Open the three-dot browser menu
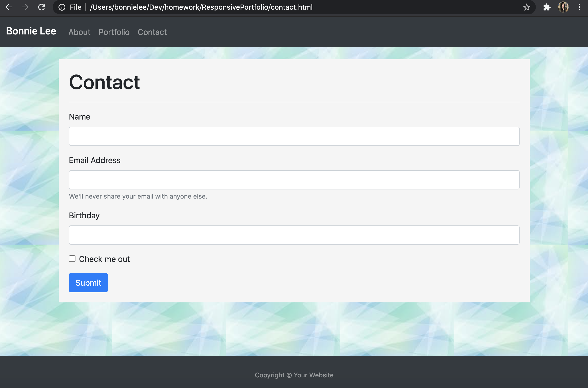 click(579, 7)
